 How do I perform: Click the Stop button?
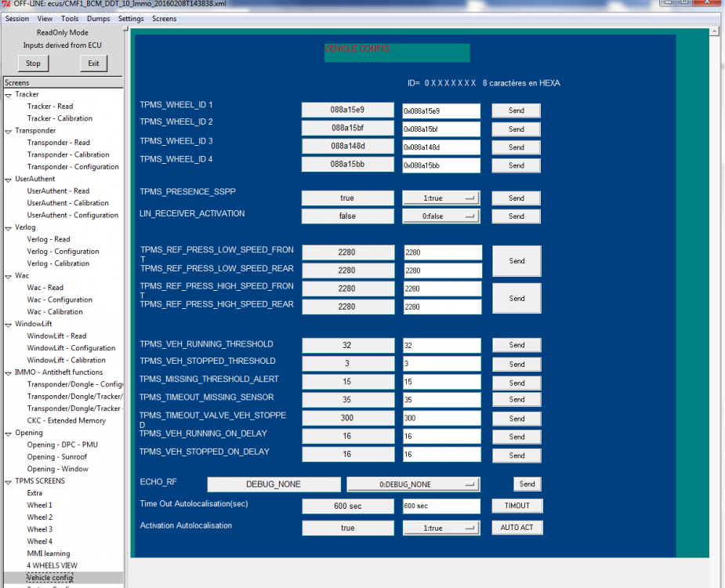33,64
